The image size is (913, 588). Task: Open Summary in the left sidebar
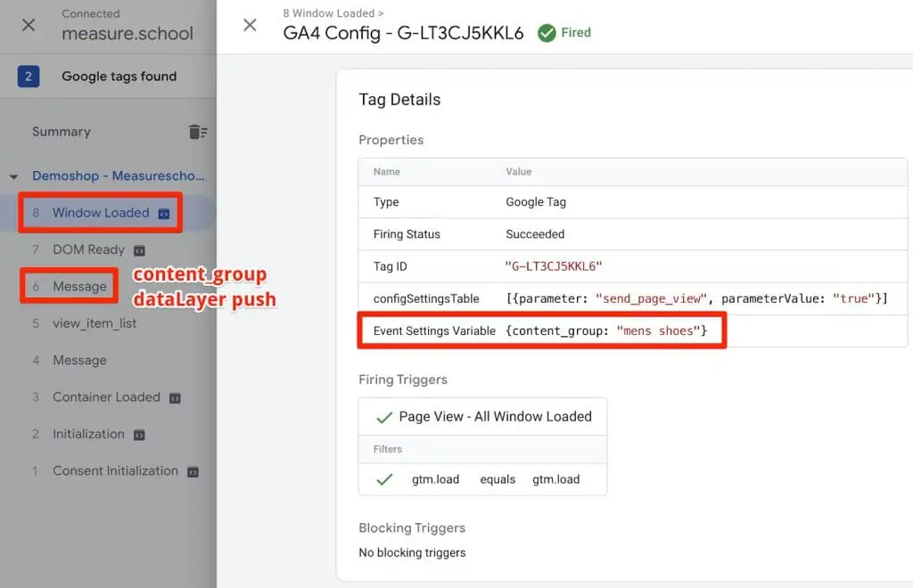(61, 131)
